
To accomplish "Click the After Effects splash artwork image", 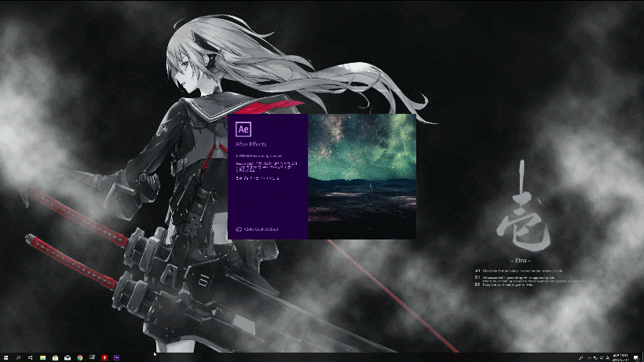I will pos(362,177).
